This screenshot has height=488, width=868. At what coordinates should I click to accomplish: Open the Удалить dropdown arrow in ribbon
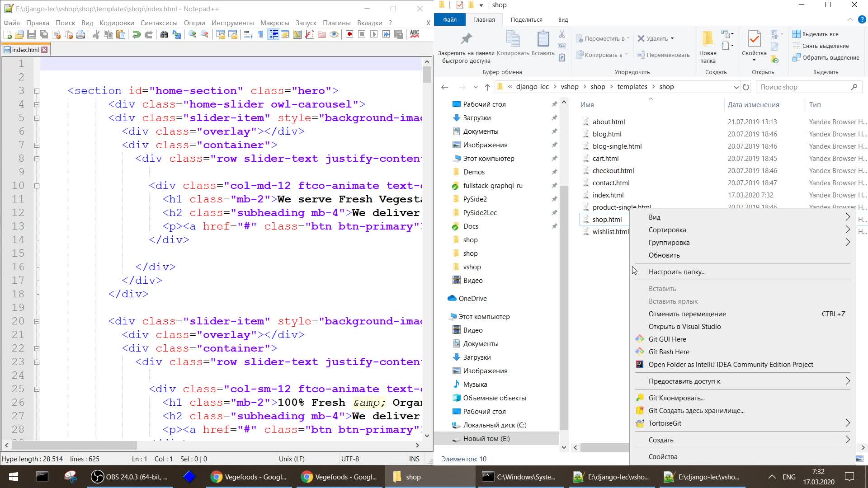point(672,39)
